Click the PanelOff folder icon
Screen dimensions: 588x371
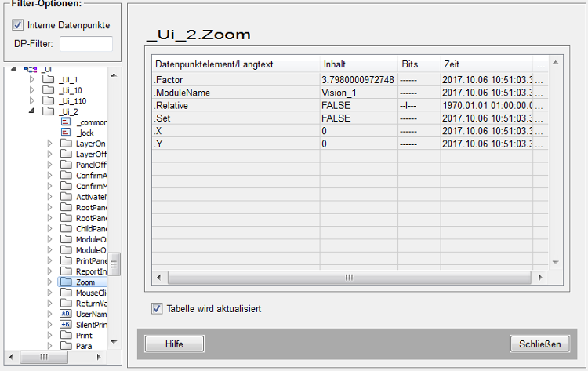(66, 164)
